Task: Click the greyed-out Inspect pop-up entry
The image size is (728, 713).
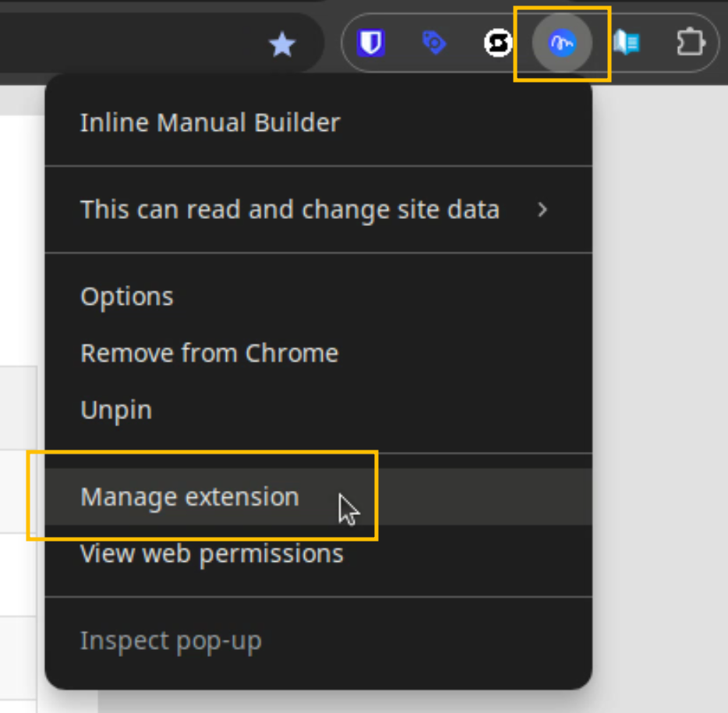Action: pos(171,641)
